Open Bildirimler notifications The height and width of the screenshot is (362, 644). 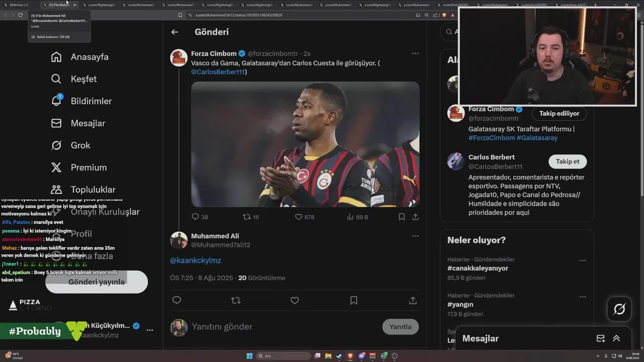[81, 101]
